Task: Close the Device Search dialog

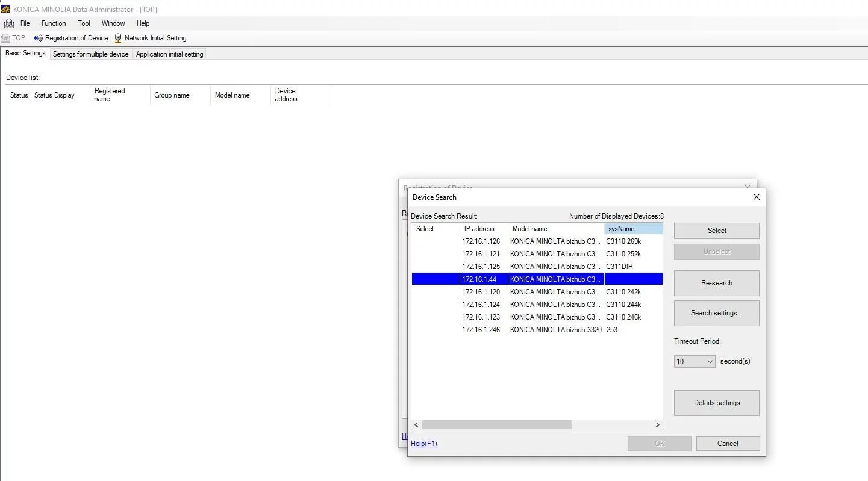Action: (756, 197)
